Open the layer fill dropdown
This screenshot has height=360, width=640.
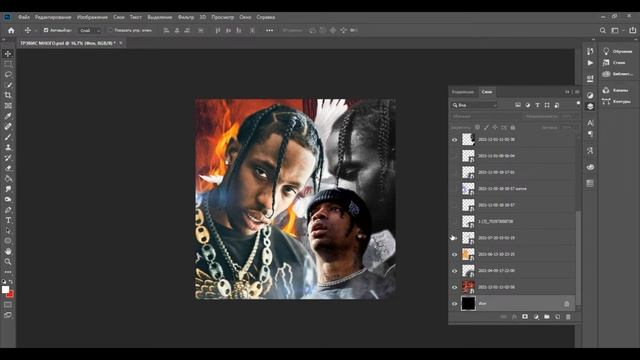(568, 128)
